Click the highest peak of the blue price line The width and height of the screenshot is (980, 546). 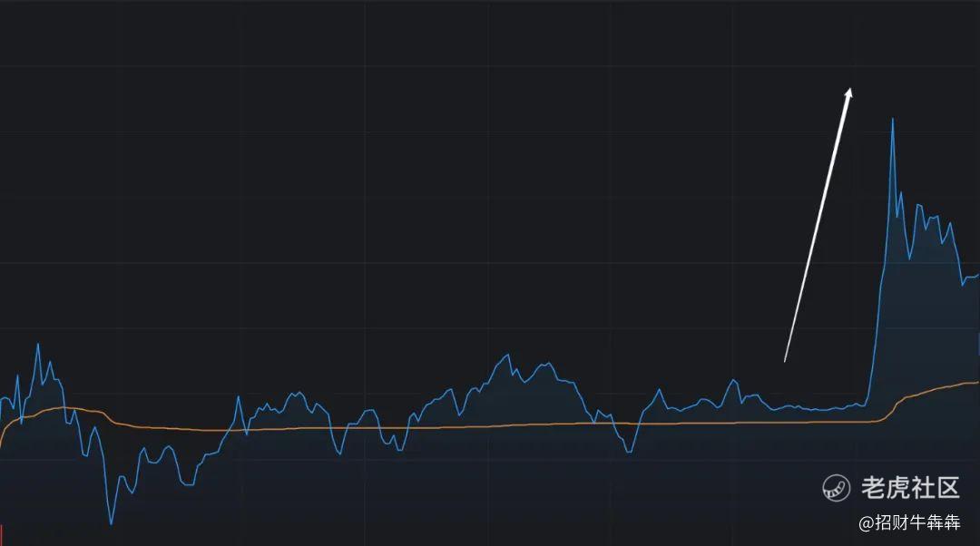point(892,120)
